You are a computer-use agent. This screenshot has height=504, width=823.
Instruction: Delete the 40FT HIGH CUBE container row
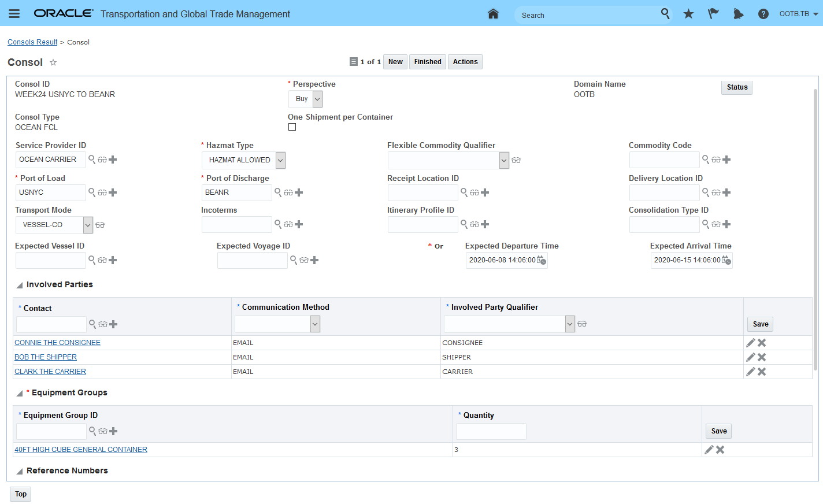[x=720, y=450]
